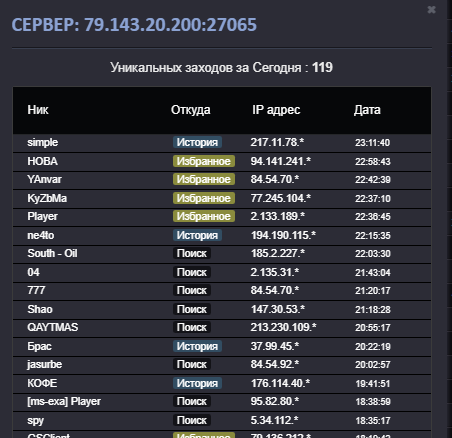
Task: Click IP address 213.230.109.* of QAYTMAS
Action: pyautogui.click(x=283, y=327)
